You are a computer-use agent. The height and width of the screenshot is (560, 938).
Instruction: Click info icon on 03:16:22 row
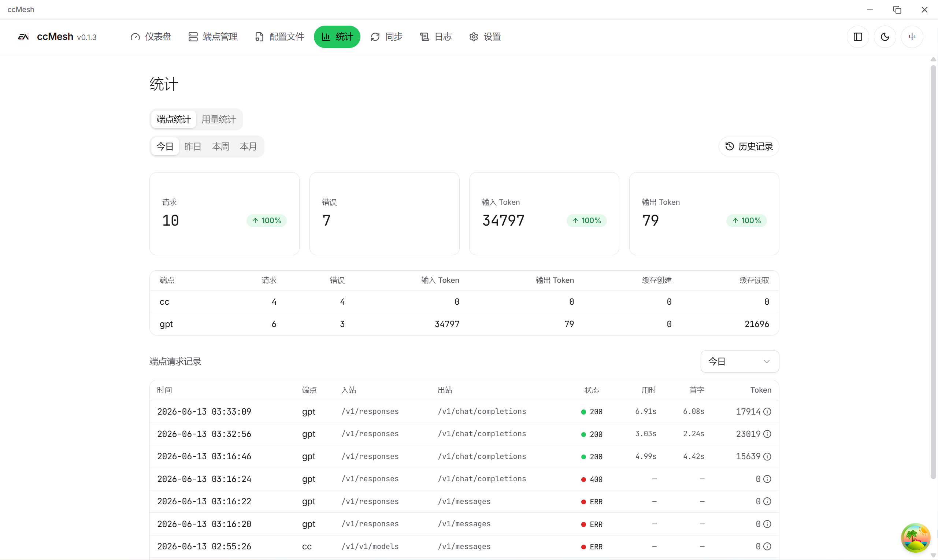(x=767, y=501)
